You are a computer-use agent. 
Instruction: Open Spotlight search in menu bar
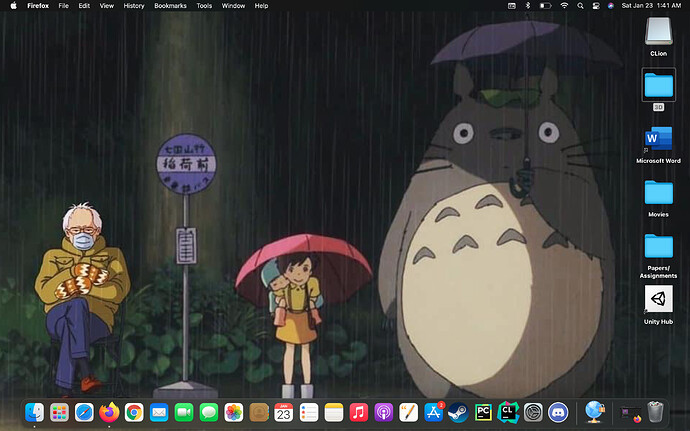point(580,6)
